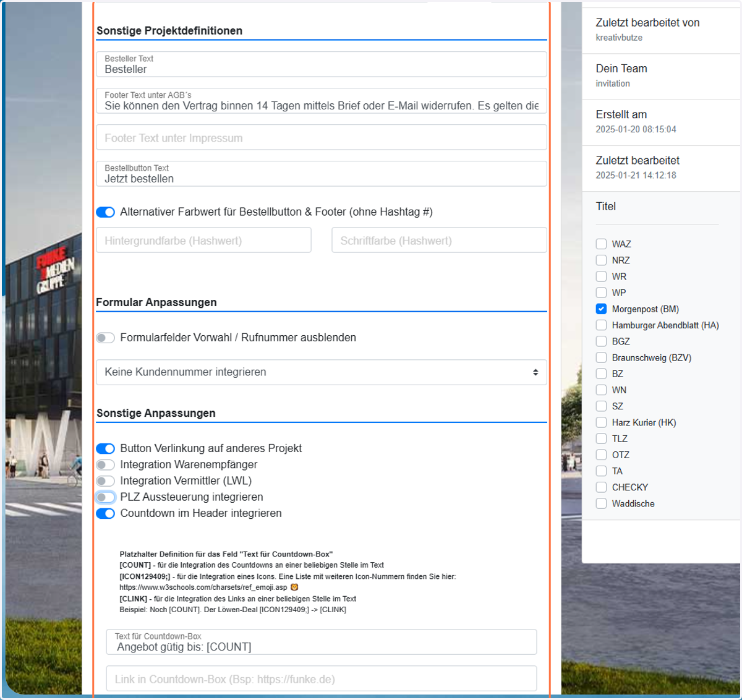Check the NRZ title checkbox

601,260
